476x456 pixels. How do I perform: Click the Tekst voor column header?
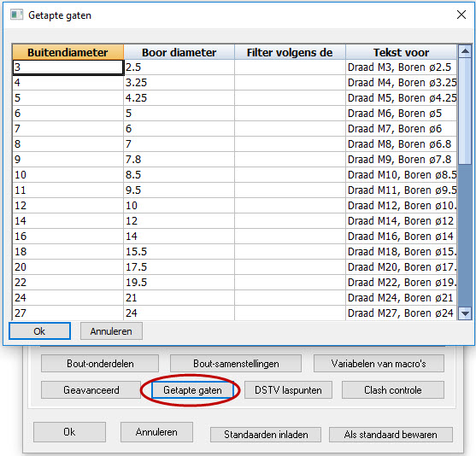point(401,52)
